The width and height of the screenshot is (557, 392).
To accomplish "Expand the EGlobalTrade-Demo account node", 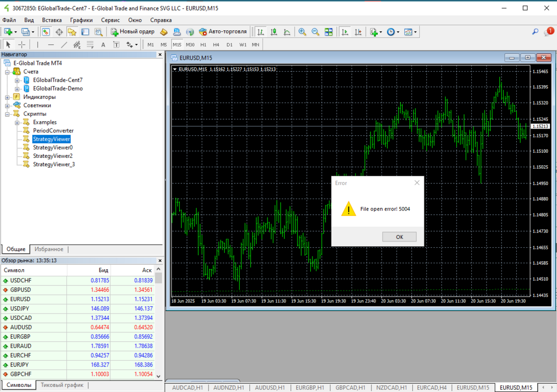I will point(17,89).
